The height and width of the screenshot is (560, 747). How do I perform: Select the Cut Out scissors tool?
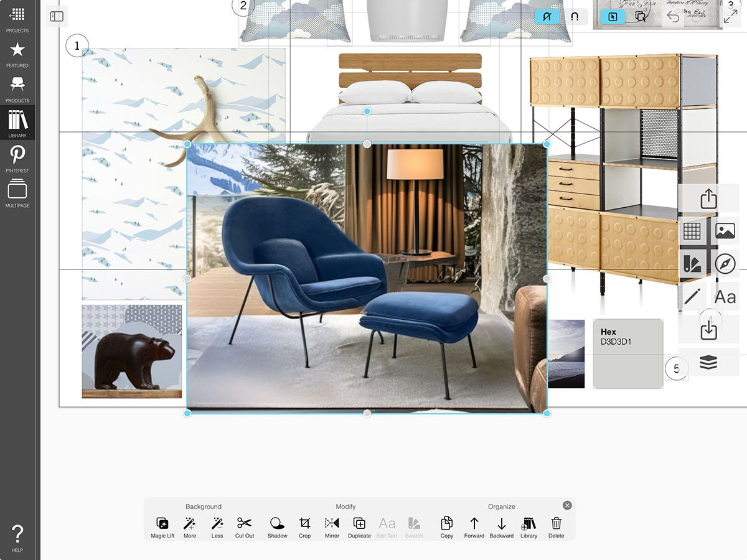[244, 527]
